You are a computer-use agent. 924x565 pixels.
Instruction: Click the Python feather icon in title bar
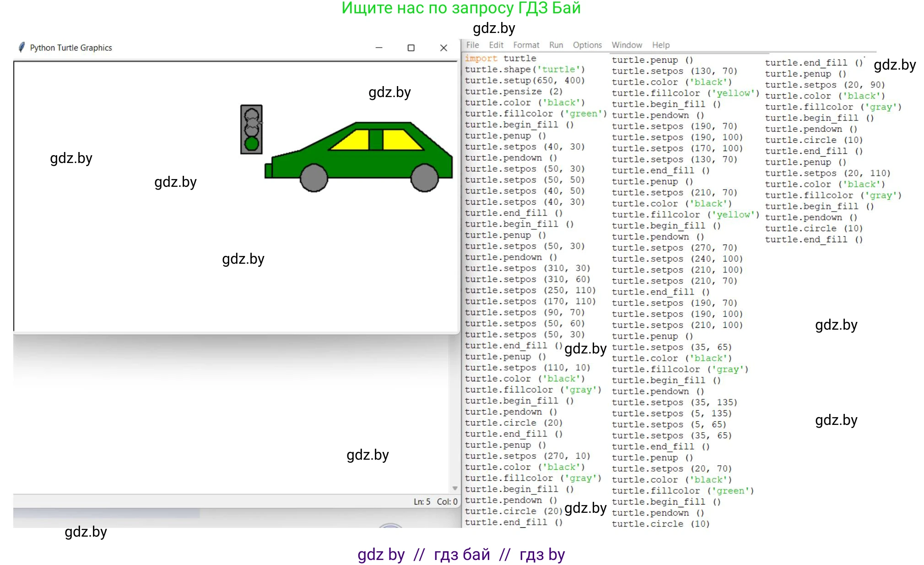[22, 47]
